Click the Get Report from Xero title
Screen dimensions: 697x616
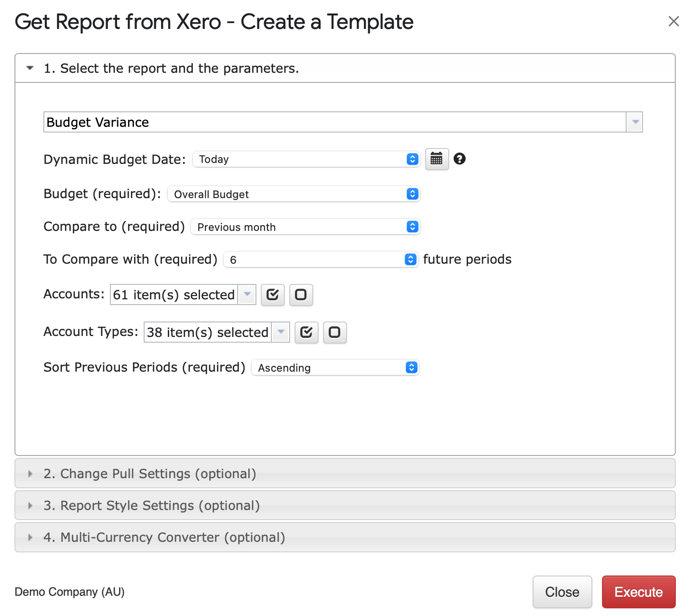[x=214, y=22]
